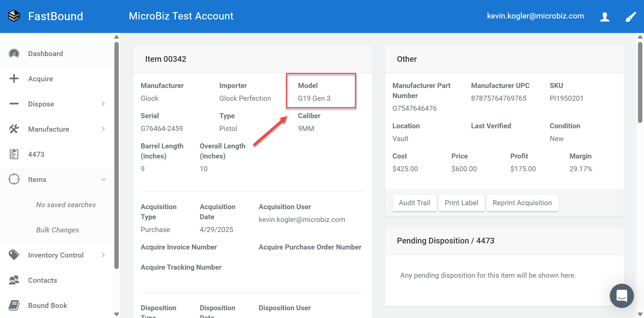Click the condition value New
The image size is (644, 318).
point(556,139)
